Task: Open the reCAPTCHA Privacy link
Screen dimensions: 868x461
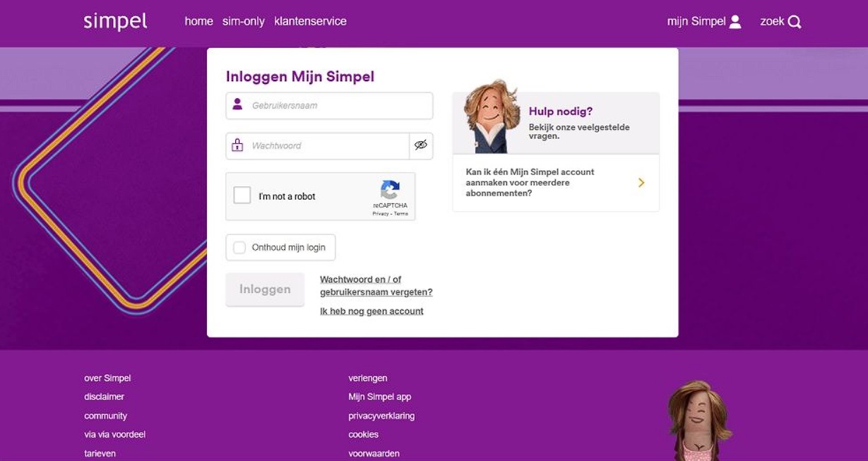Action: click(381, 213)
